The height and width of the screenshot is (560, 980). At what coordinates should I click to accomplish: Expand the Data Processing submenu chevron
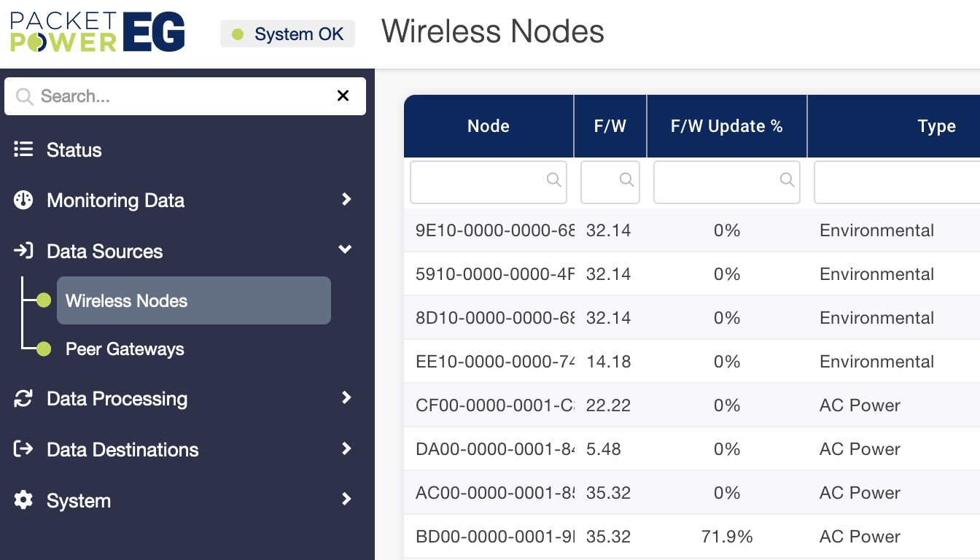point(346,397)
